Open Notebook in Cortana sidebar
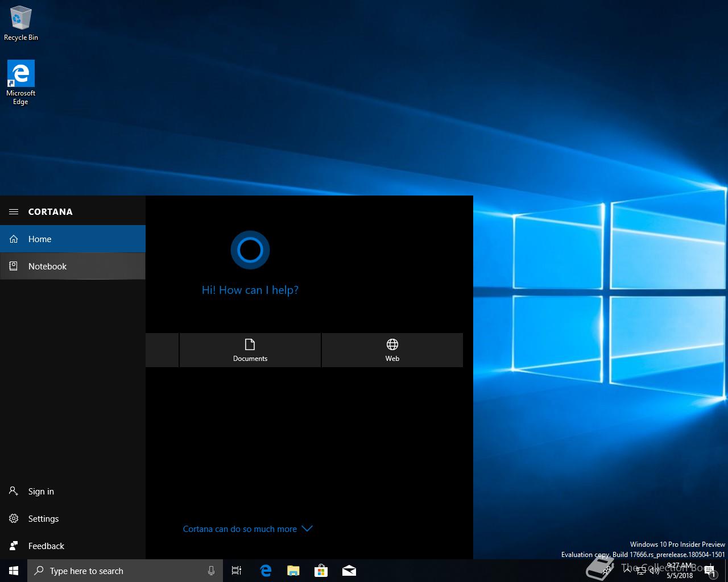Viewport: 728px width, 582px height. point(73,266)
